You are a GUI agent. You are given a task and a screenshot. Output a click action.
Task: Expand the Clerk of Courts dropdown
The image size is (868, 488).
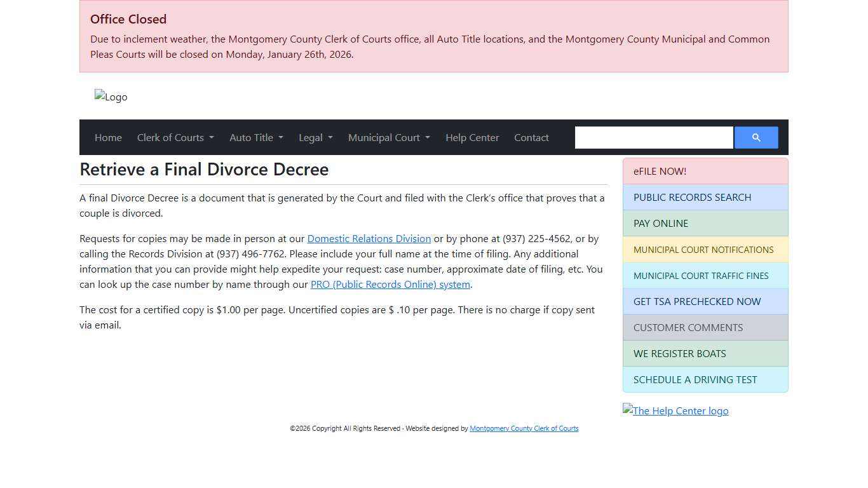pyautogui.click(x=175, y=138)
